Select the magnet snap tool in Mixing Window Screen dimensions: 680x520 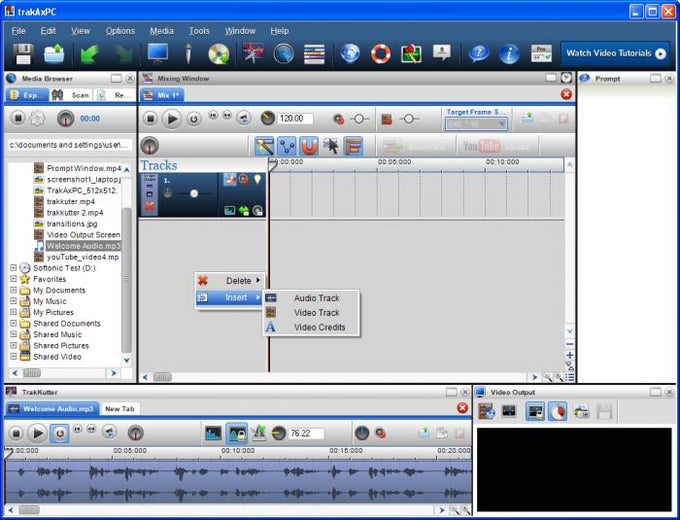(309, 146)
